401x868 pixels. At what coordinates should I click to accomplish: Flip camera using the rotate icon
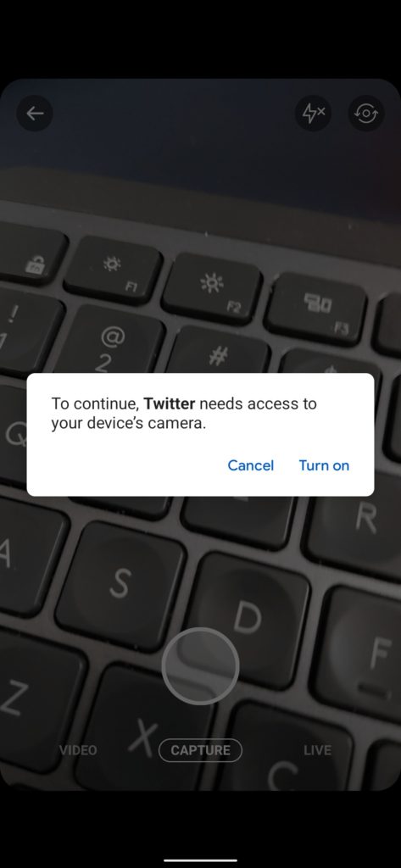365,114
